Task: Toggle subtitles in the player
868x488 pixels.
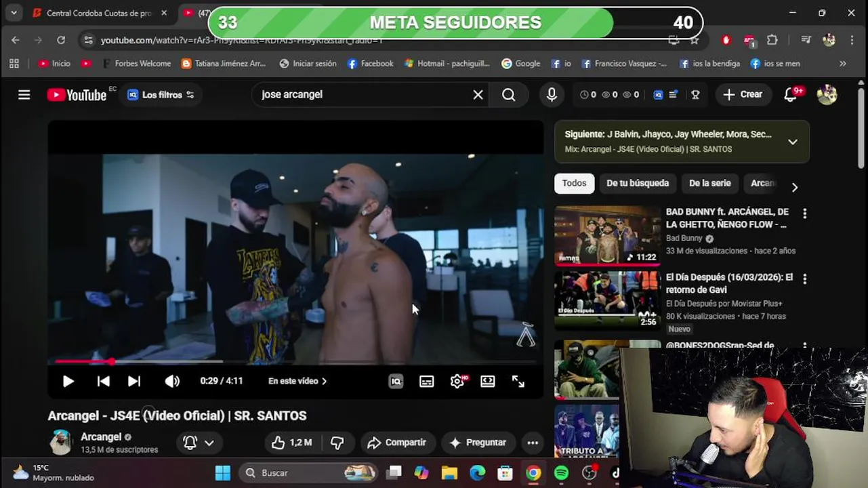Action: pos(427,382)
